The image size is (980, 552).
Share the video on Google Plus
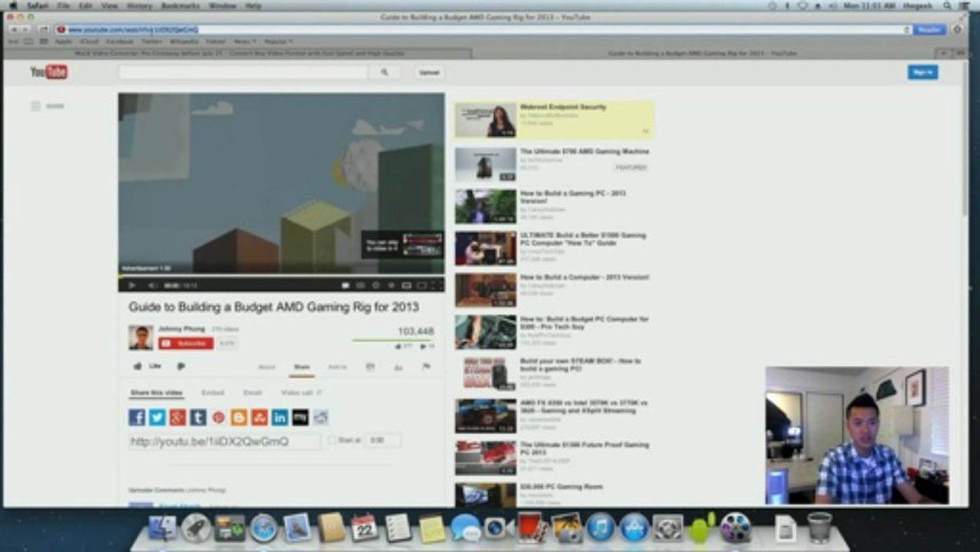[x=178, y=417]
